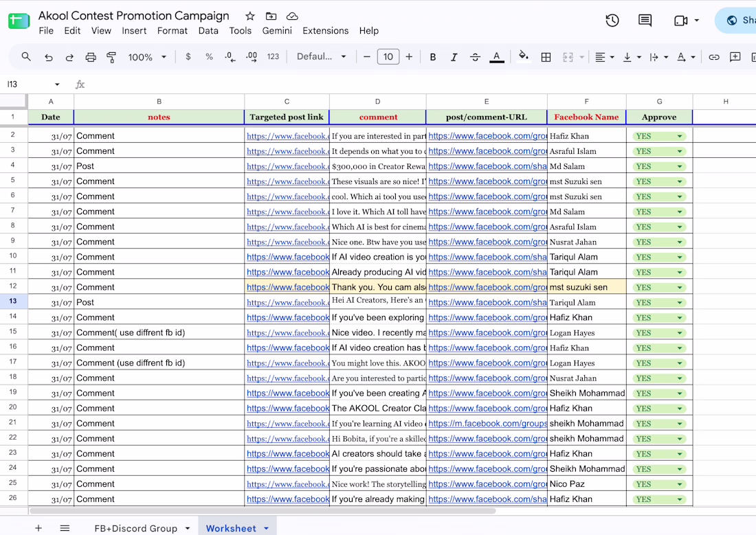Screen dimensions: 756x535
Task: Toggle bold formatting
Action: click(x=433, y=57)
